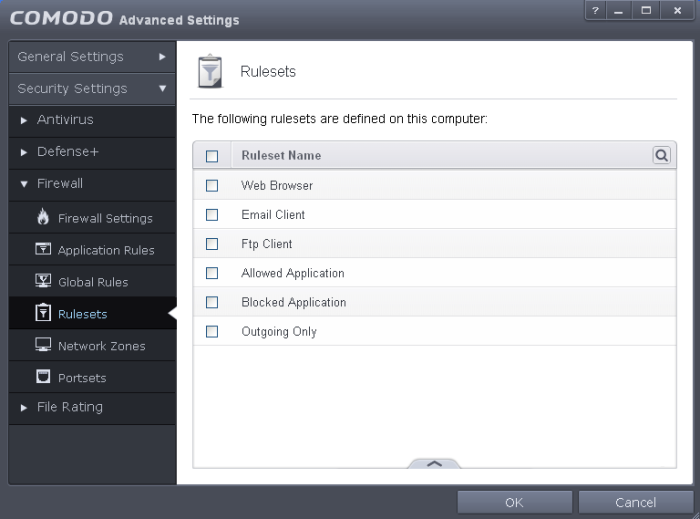Image resolution: width=700 pixels, height=519 pixels.
Task: Click the Rulesets clipboard icon in sidebar
Action: 43,314
